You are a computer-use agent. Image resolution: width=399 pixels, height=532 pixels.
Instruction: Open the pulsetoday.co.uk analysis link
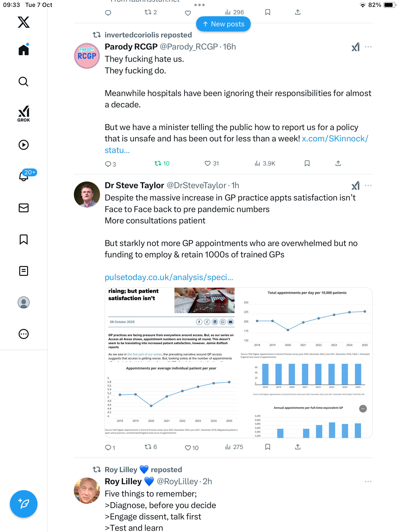(x=169, y=277)
